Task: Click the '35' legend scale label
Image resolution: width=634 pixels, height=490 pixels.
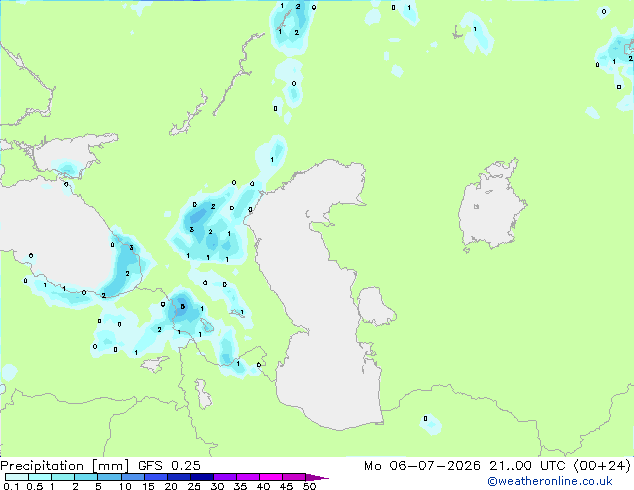Action: tap(240, 486)
